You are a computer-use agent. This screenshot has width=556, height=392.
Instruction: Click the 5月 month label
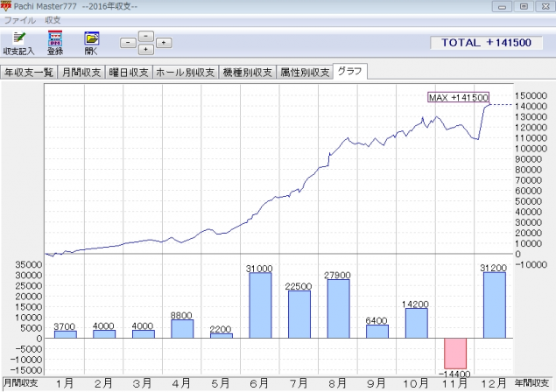coord(220,383)
